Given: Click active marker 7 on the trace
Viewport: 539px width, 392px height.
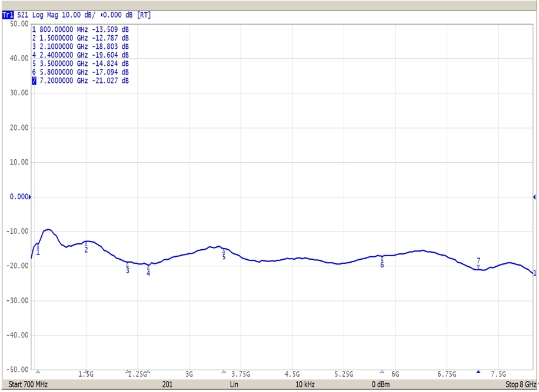Looking at the screenshot, I should [x=478, y=264].
